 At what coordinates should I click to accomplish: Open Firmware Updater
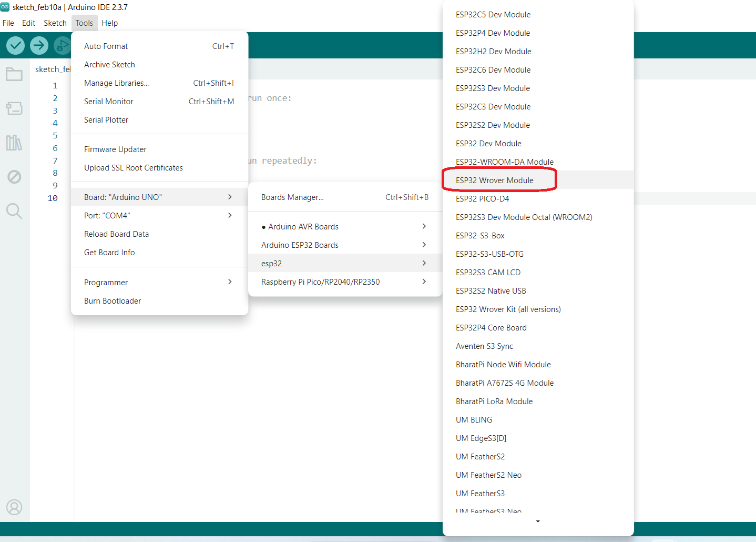pyautogui.click(x=159, y=149)
